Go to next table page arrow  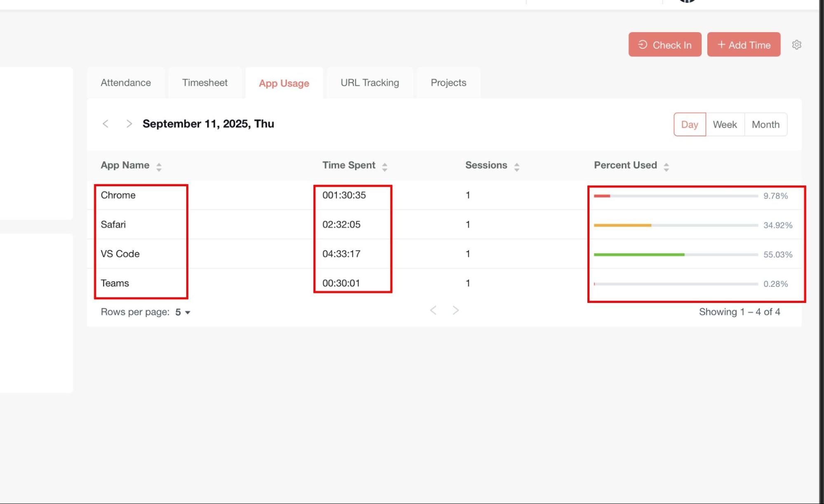point(455,310)
